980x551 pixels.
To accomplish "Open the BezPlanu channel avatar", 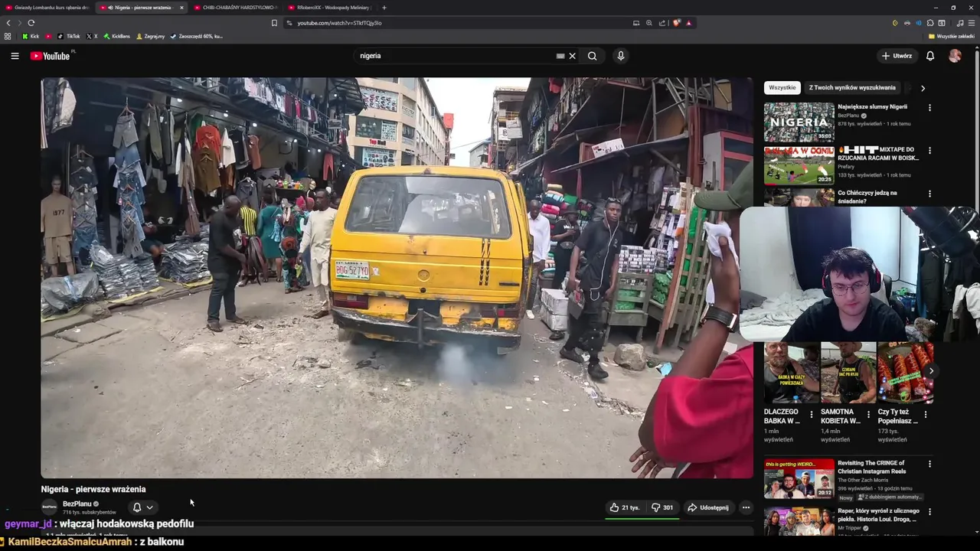I will point(49,507).
